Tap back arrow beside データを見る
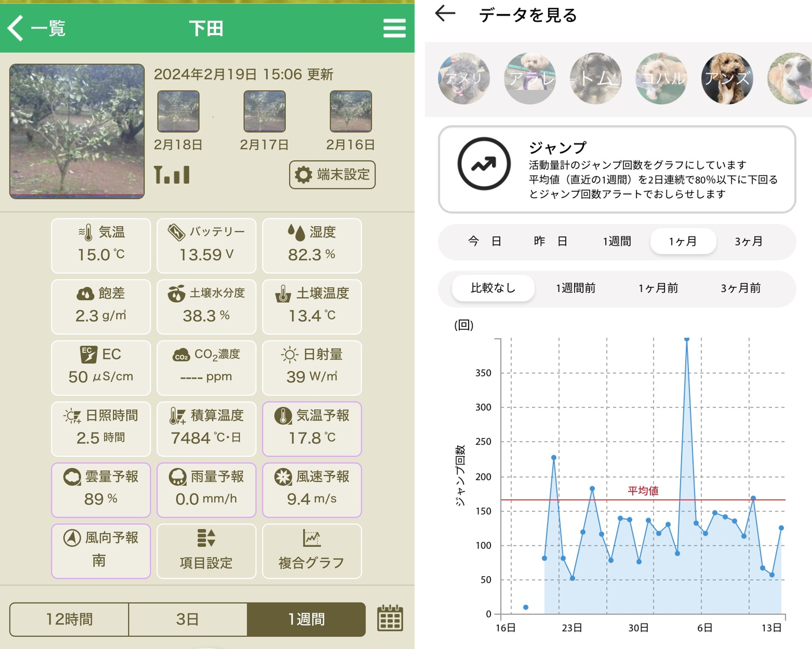Viewport: 812px width, 649px height. tap(445, 14)
